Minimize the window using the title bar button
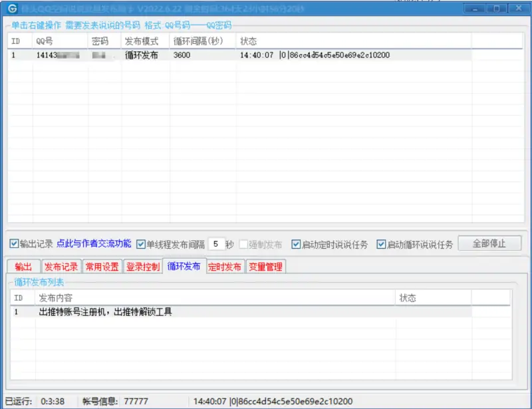532x409 pixels. [476, 9]
